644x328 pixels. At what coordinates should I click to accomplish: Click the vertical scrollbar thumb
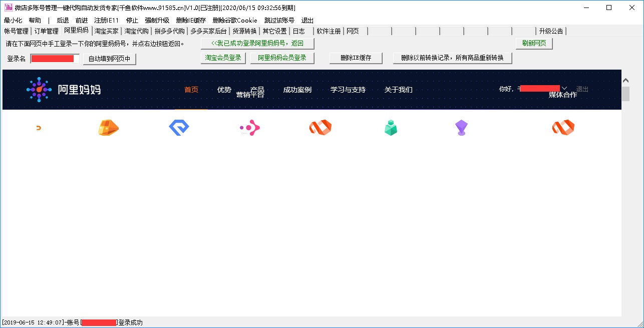tap(625, 94)
